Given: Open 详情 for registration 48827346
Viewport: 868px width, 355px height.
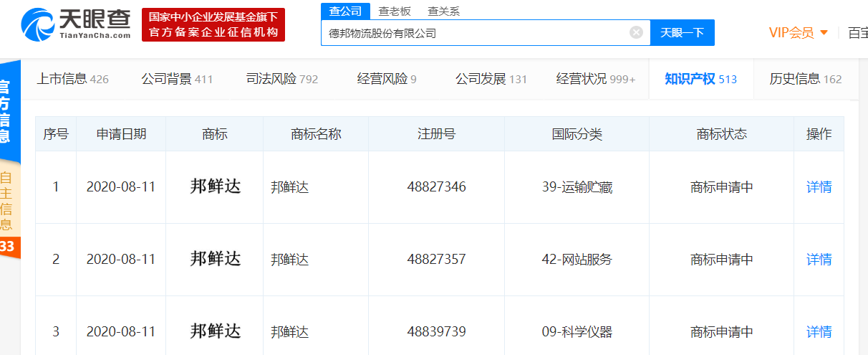Looking at the screenshot, I should click(x=819, y=187).
